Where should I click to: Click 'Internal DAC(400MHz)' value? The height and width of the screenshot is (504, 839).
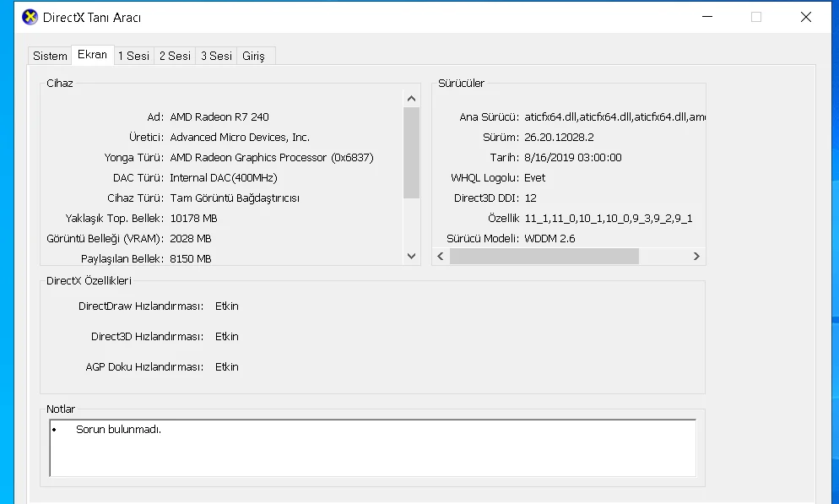[x=224, y=177]
